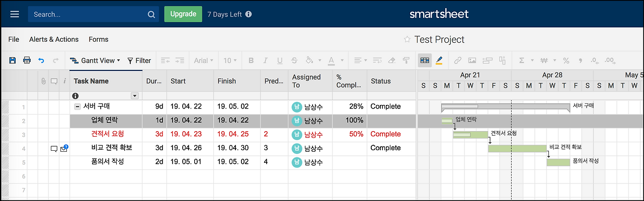Collapse the 서버 구매 parent row

pos(77,107)
